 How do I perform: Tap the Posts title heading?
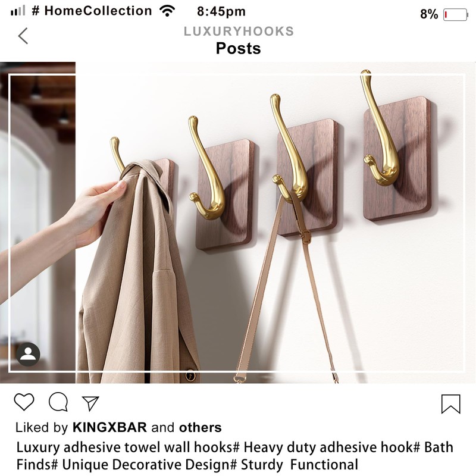(x=239, y=48)
